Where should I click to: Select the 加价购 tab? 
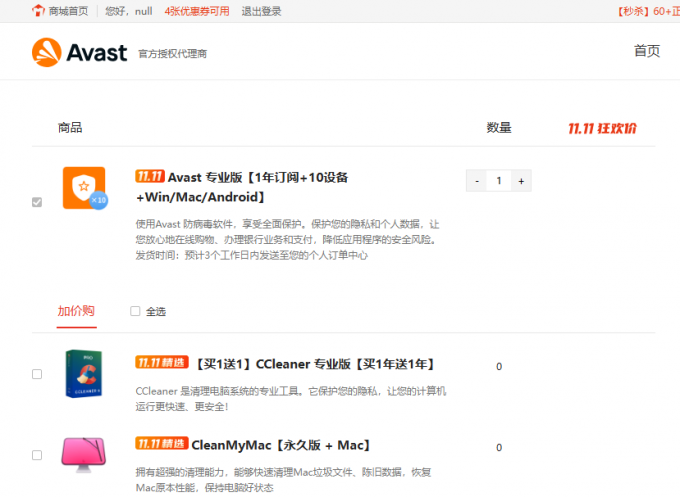[x=76, y=311]
